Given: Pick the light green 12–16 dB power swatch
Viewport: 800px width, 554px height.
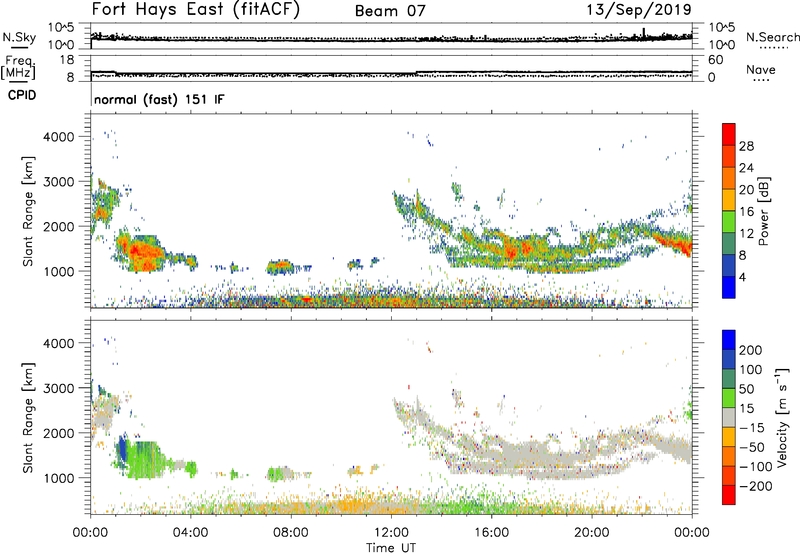Looking at the screenshot, I should point(729,221).
